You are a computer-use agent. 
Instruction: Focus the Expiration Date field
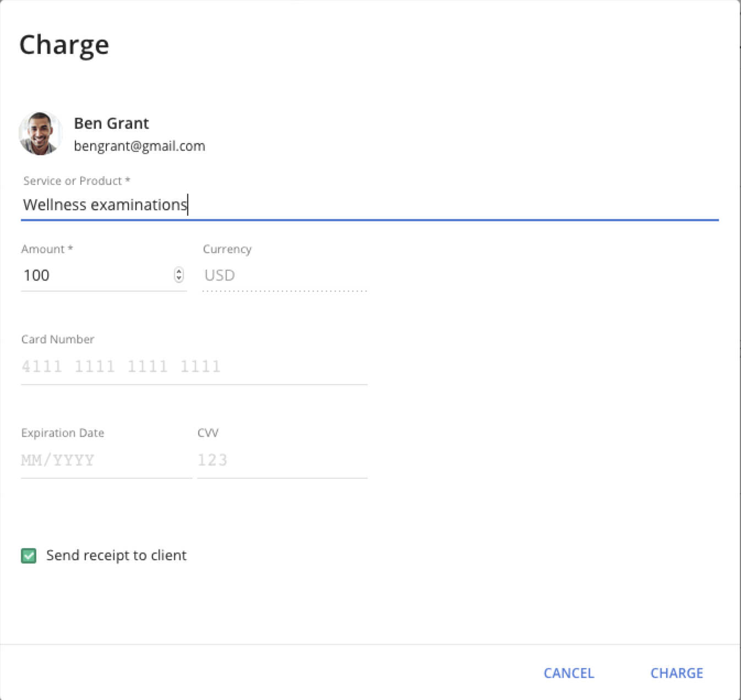(106, 460)
